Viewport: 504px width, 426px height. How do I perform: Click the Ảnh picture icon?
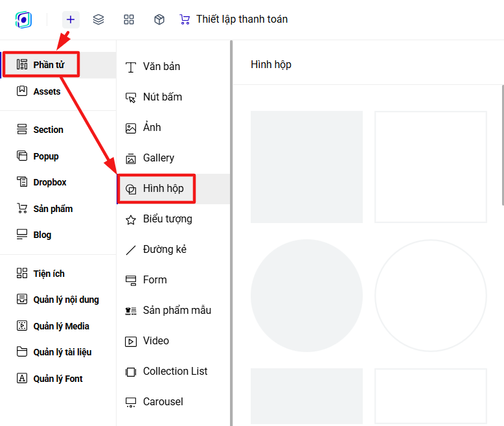point(130,128)
